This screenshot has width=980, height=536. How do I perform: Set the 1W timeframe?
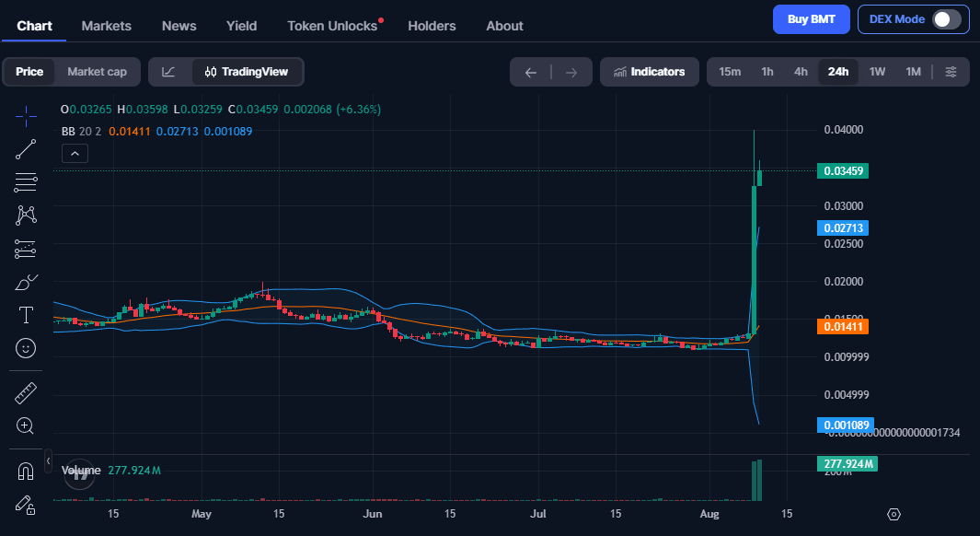coord(877,72)
